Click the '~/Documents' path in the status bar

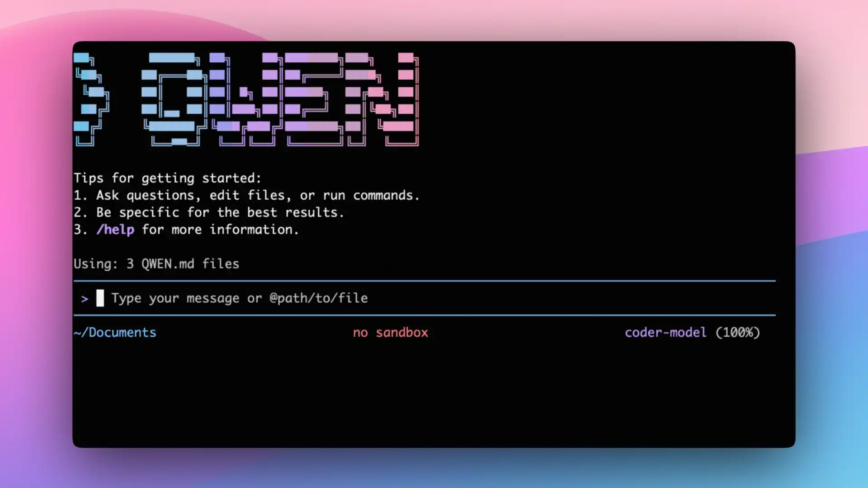[x=115, y=332]
